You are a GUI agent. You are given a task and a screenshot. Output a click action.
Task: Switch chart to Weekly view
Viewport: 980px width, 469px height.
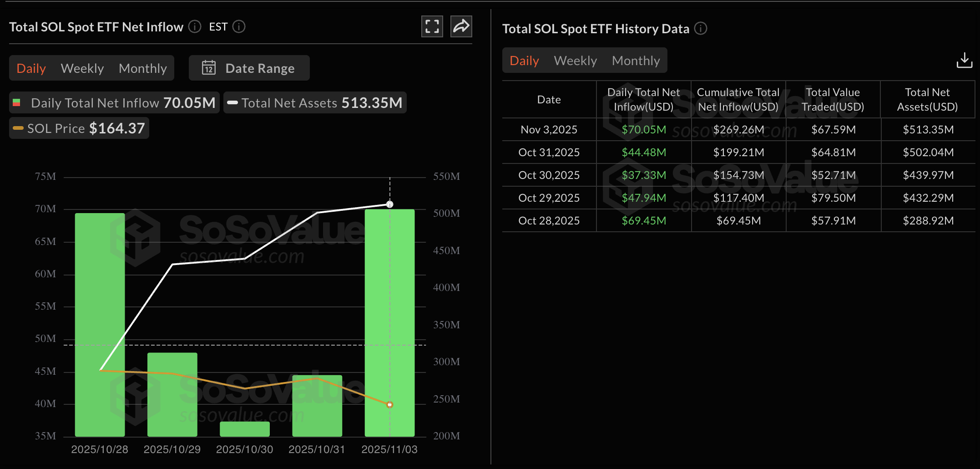[82, 68]
